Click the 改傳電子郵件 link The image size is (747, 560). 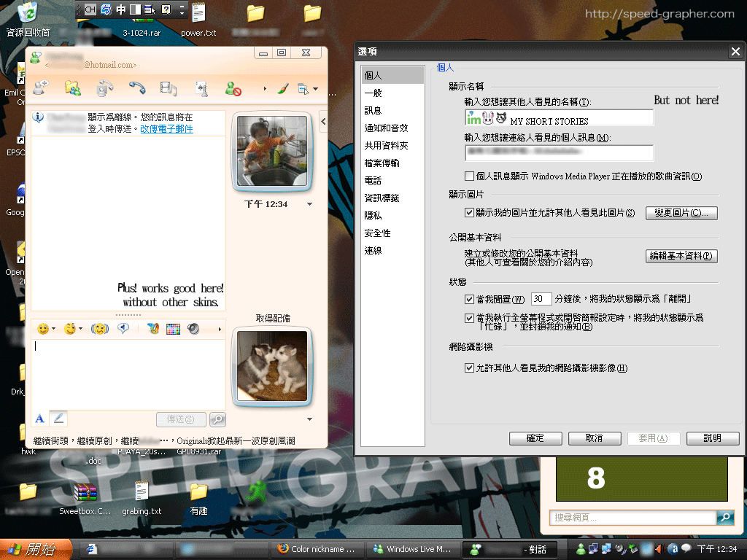(x=167, y=129)
